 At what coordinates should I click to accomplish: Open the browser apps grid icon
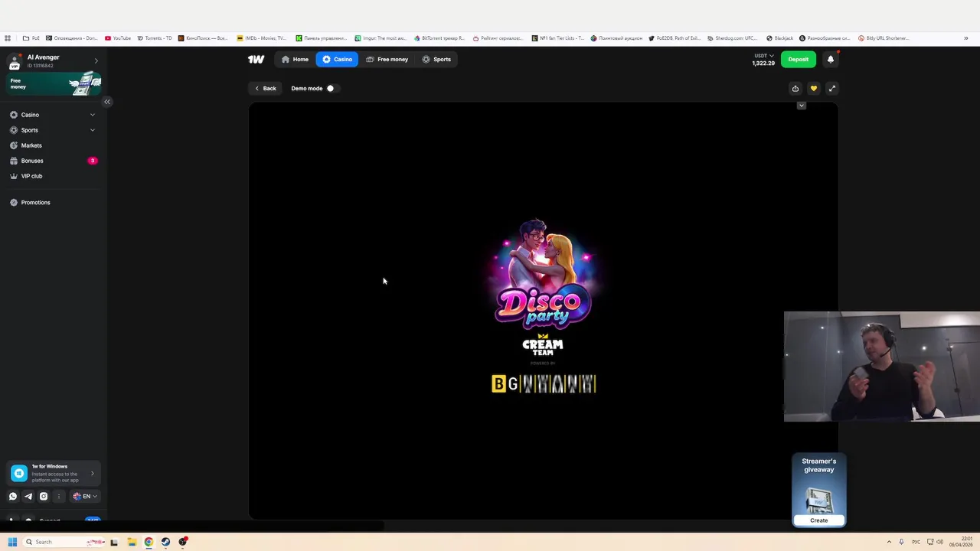pyautogui.click(x=8, y=38)
